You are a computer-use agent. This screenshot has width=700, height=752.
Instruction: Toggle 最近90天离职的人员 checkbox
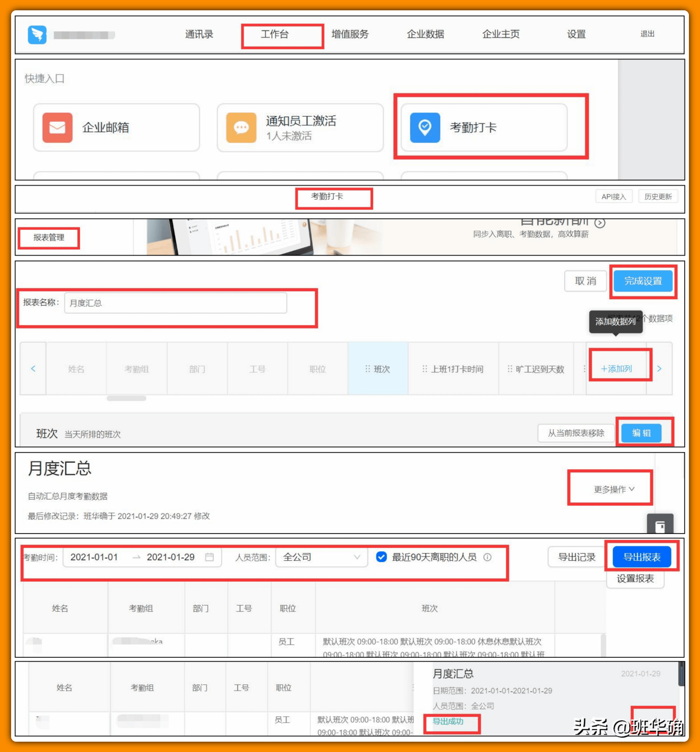point(381,557)
